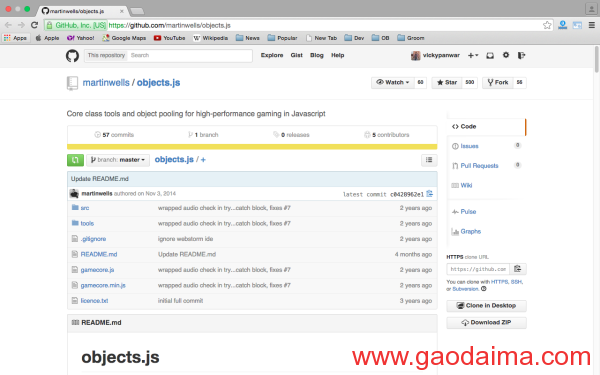600x375 pixels.
Task: Click the sign out icon
Action: click(x=521, y=55)
